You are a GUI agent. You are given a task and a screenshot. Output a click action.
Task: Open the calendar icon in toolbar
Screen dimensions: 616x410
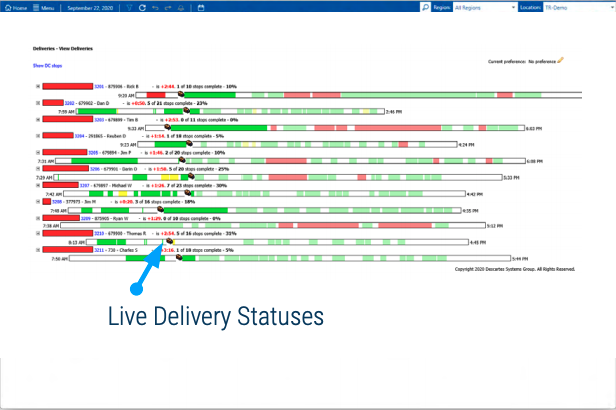pyautogui.click(x=201, y=7)
